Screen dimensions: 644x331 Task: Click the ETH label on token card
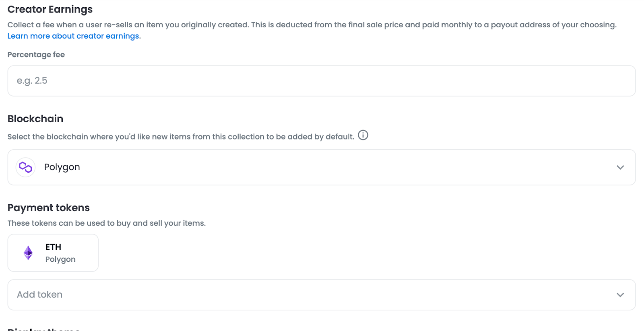53,247
